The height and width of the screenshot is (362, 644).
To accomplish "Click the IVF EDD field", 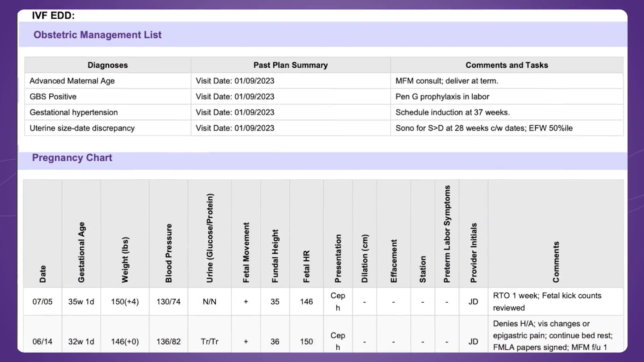I will pos(53,15).
